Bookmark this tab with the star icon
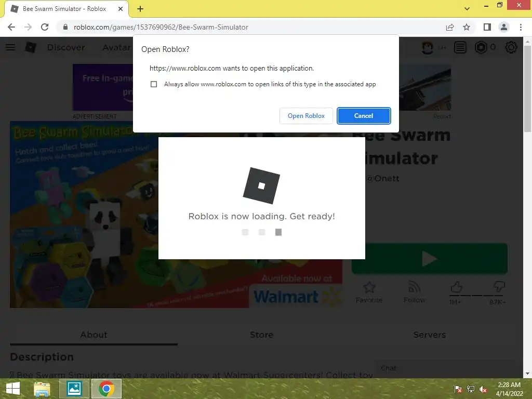Image resolution: width=532 pixels, height=399 pixels. [x=467, y=27]
